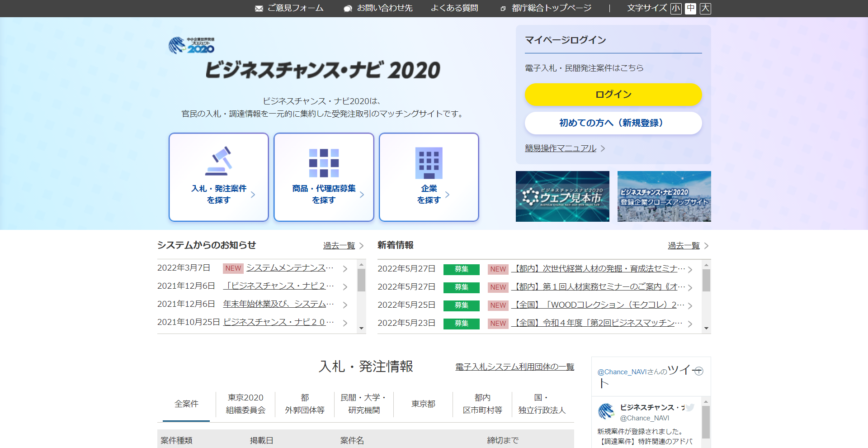The width and height of the screenshot is (868, 448).
Task: Open the よくある質問 link
Action: click(x=454, y=8)
